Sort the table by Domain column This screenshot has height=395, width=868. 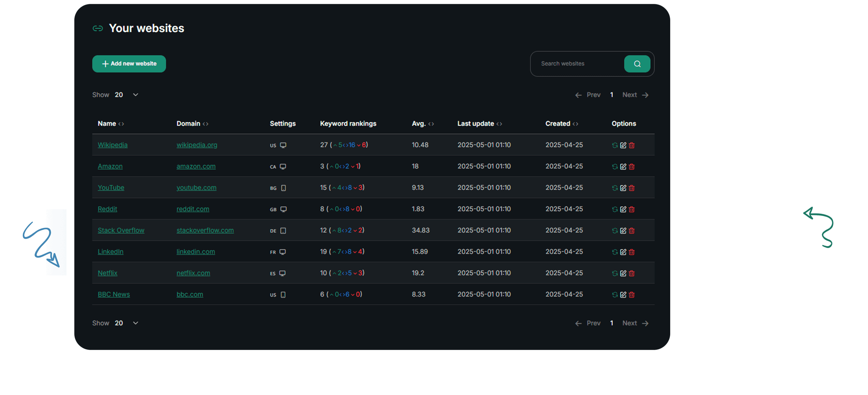tap(193, 124)
